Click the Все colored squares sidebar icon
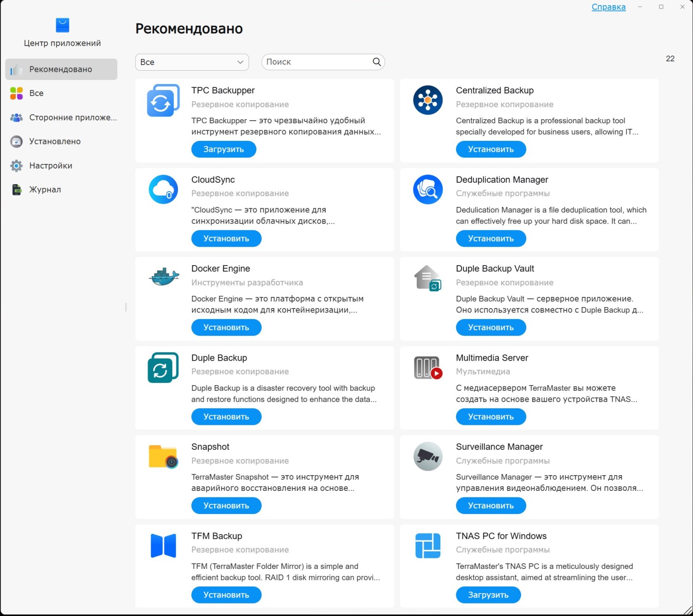This screenshot has height=616, width=693. click(16, 93)
